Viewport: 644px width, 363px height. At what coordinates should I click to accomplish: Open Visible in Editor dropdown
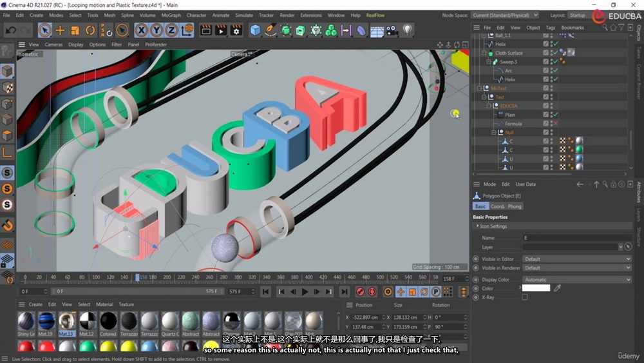click(577, 259)
